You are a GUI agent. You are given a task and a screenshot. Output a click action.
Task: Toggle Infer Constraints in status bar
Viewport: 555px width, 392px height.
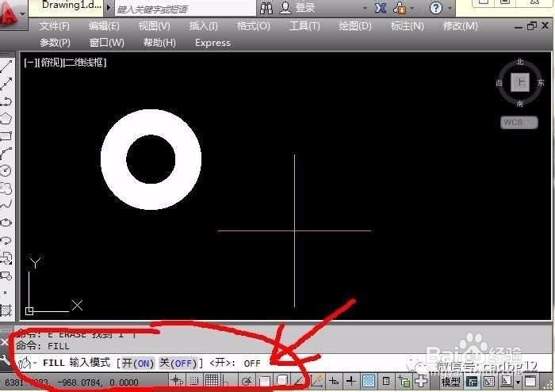[x=177, y=381]
